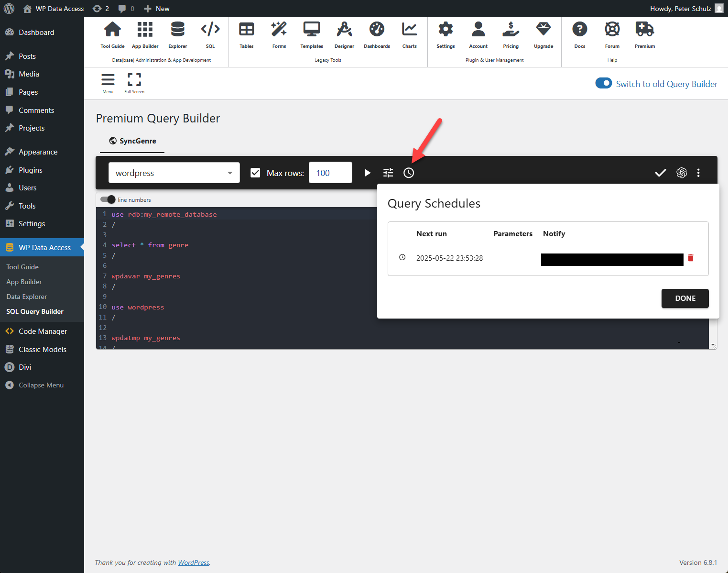The width and height of the screenshot is (728, 573).
Task: Open the AI assistant icon
Action: [x=681, y=173]
